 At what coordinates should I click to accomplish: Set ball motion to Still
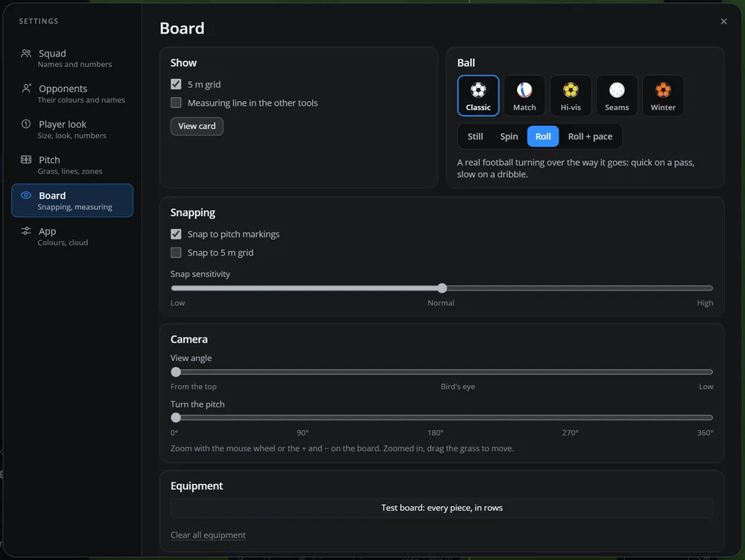[x=475, y=136]
